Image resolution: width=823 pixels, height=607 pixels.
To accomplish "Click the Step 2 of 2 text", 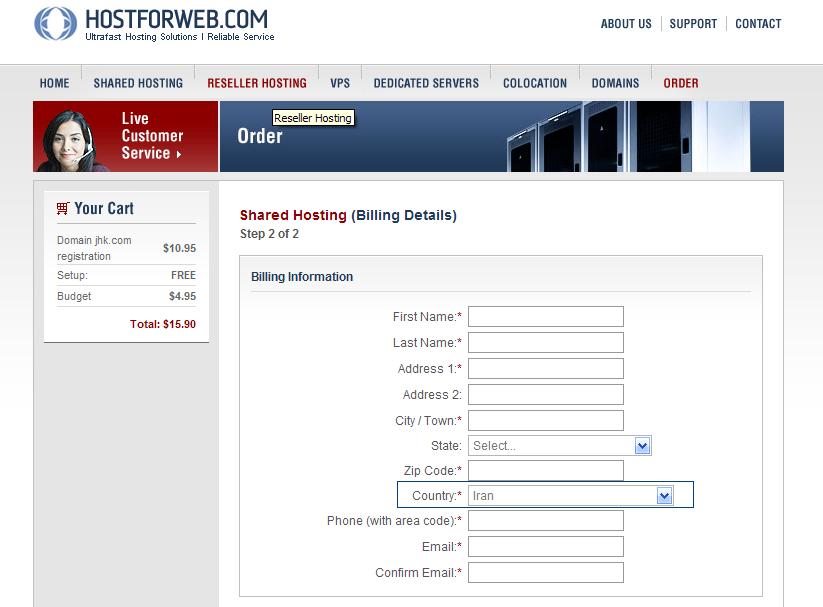I will (x=269, y=234).
